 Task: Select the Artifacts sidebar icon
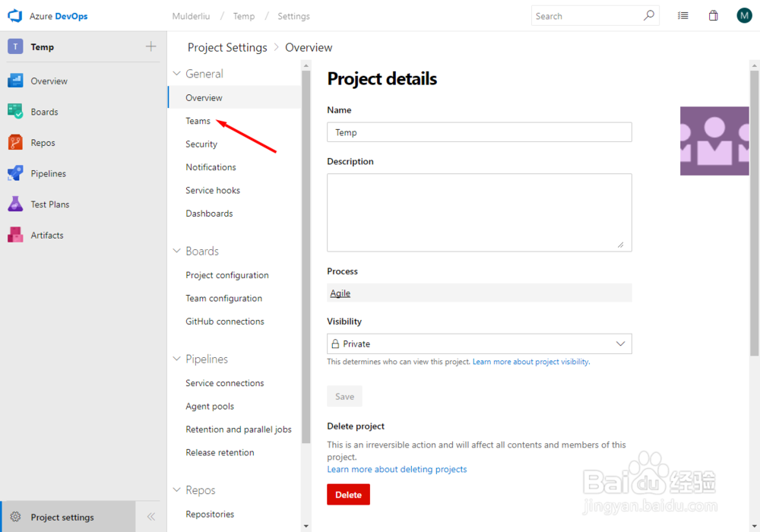click(x=17, y=235)
